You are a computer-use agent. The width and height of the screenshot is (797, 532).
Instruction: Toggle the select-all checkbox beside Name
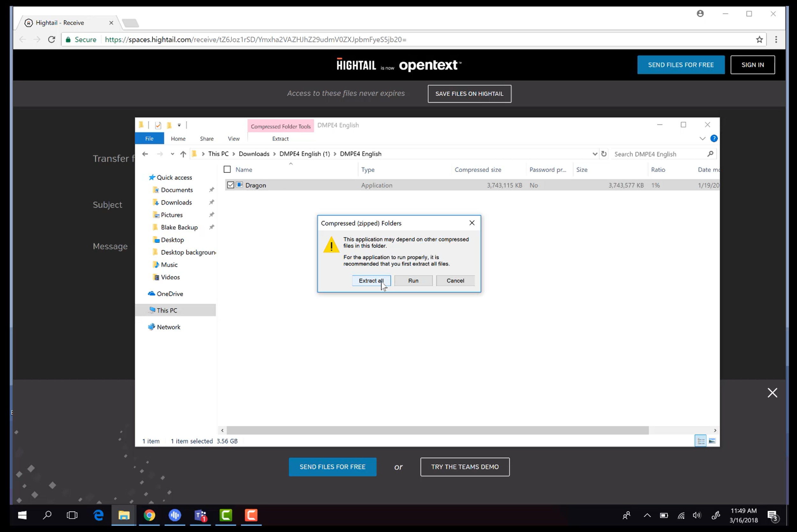coord(227,169)
